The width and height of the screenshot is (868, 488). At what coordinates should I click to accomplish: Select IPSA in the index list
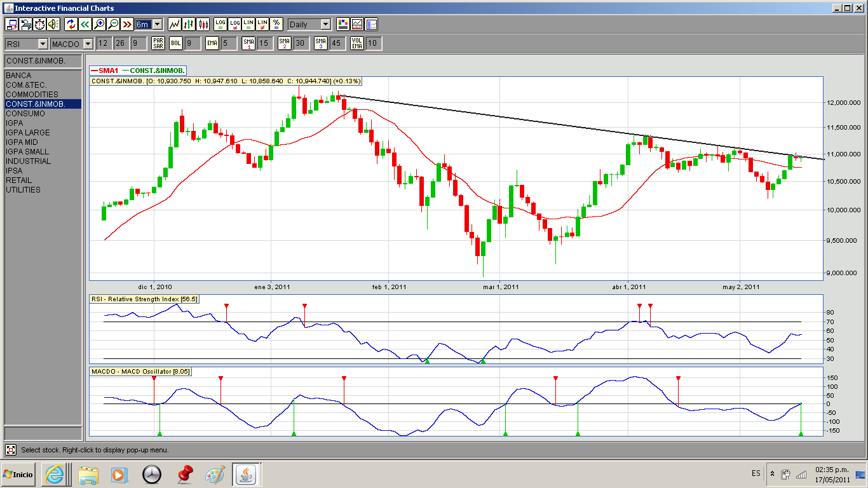[14, 171]
